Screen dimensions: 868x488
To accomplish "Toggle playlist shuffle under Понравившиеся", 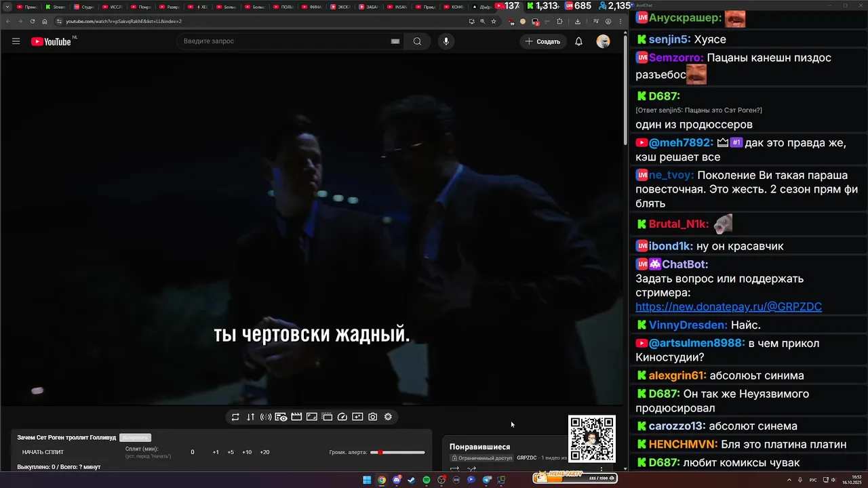I will coord(472,469).
